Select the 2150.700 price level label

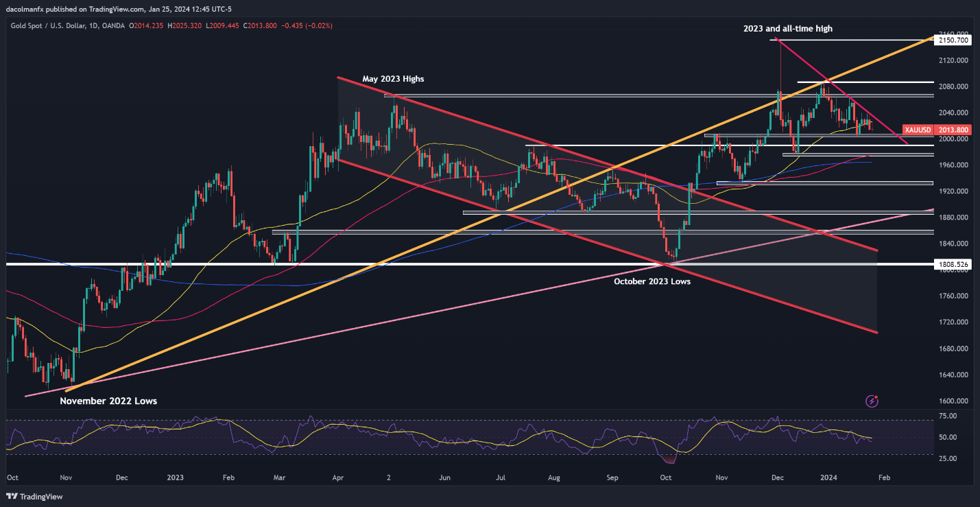tap(954, 40)
